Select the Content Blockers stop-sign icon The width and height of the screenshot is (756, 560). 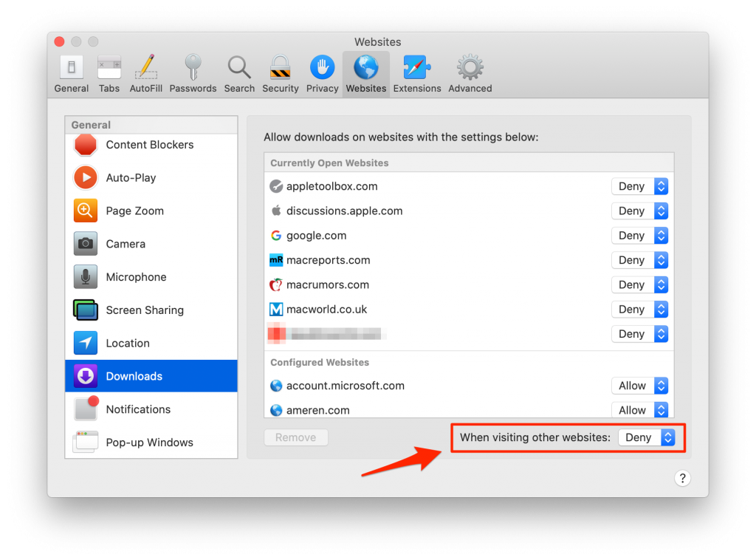pos(86,145)
